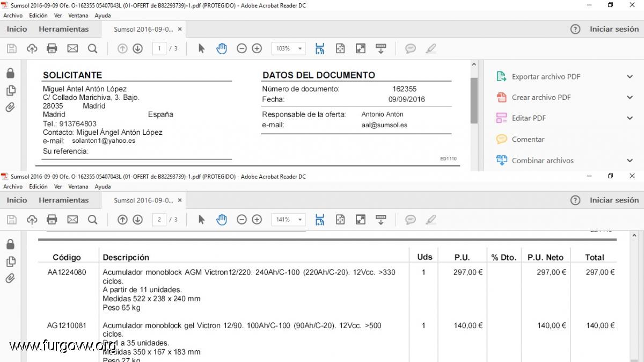This screenshot has width=644, height=362.
Task: Expand the Editar PDF chevron
Action: click(630, 118)
